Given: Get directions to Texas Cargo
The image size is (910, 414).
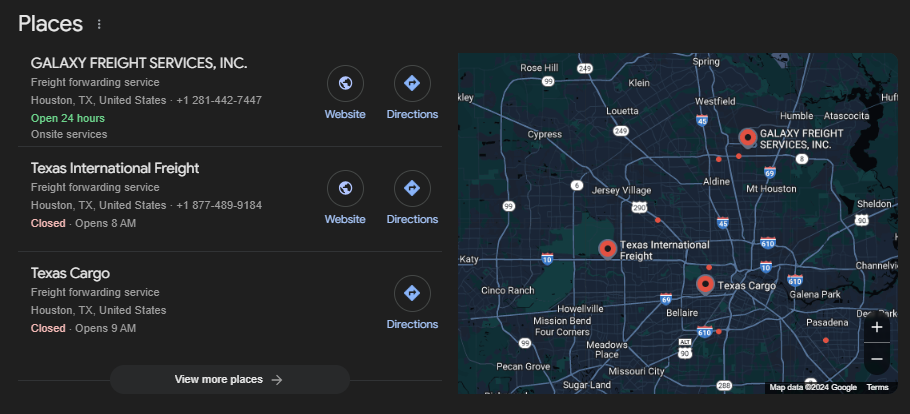Looking at the screenshot, I should (412, 294).
